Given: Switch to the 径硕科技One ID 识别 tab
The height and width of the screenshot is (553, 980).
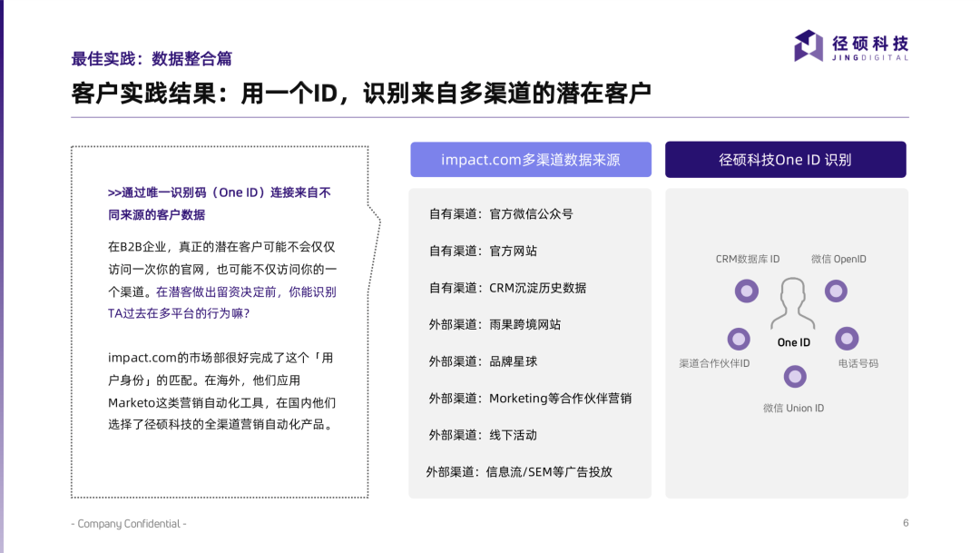Looking at the screenshot, I should click(786, 159).
